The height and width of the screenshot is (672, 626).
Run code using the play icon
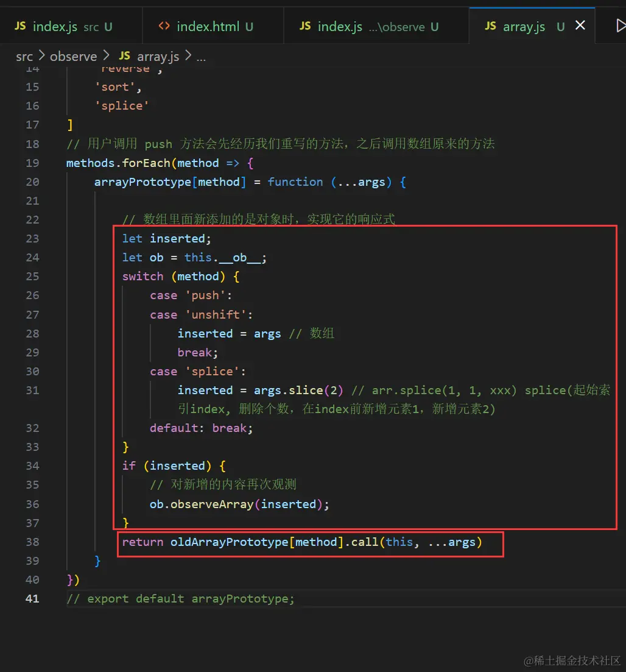pyautogui.click(x=621, y=26)
